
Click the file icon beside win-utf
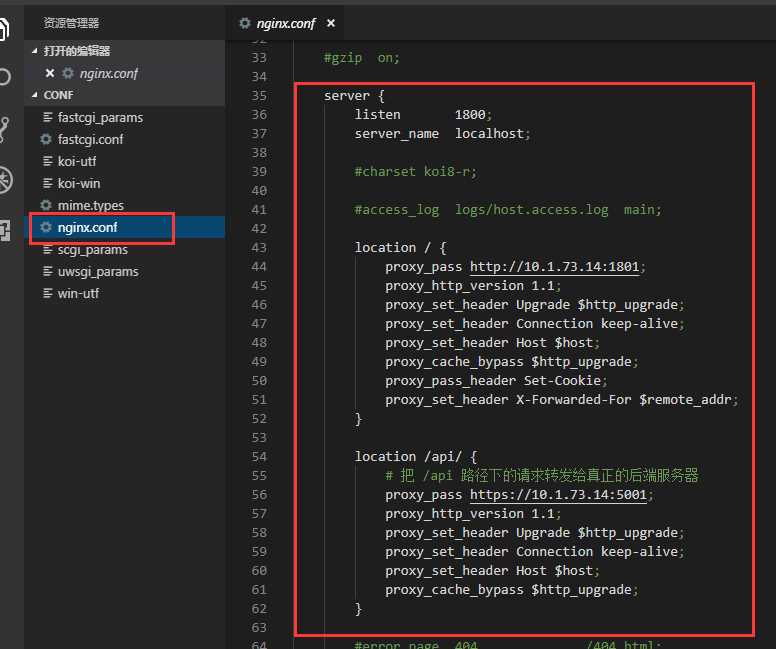coord(48,293)
